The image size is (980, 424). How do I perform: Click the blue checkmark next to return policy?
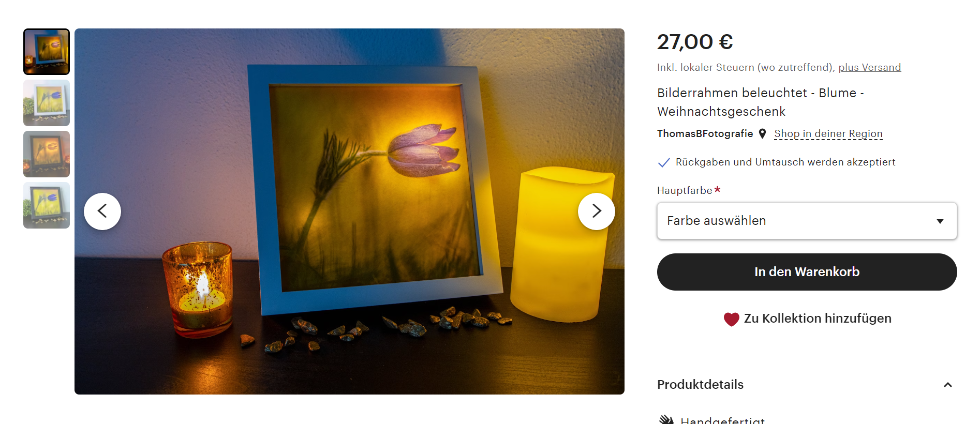(x=664, y=162)
